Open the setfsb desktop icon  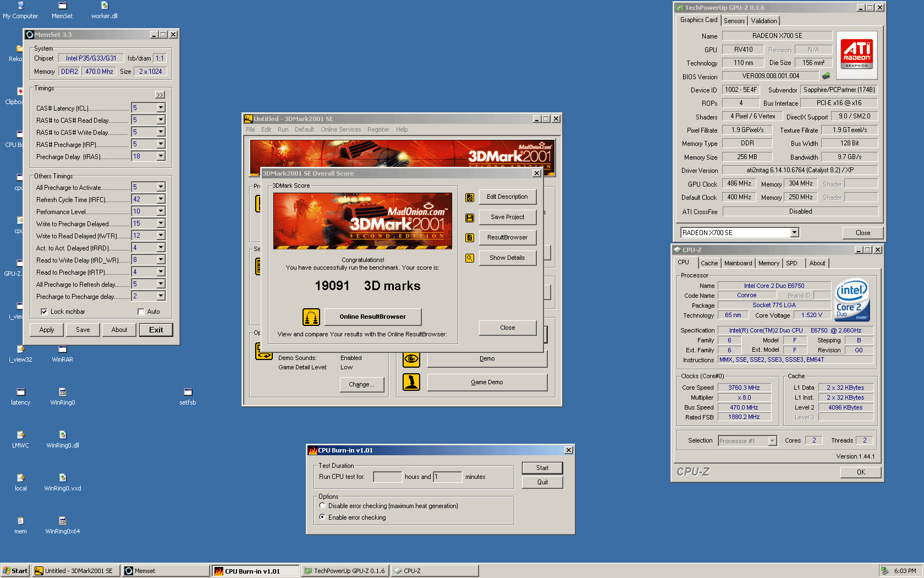pos(188,396)
